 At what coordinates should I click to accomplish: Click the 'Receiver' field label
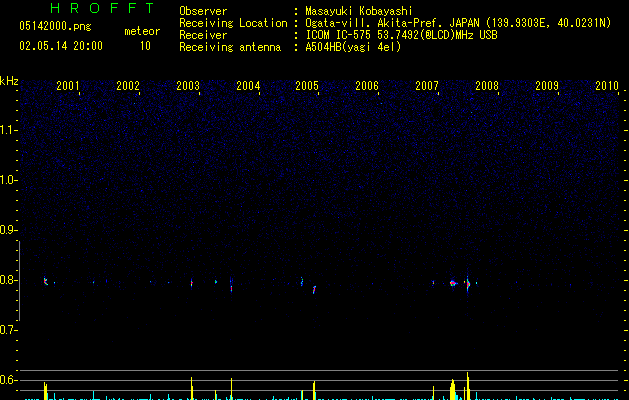[203, 35]
